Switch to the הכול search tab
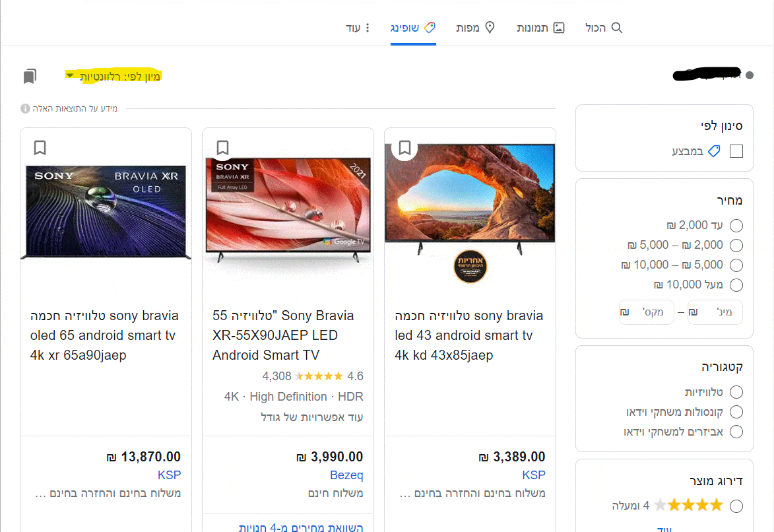This screenshot has width=774, height=532. point(603,28)
